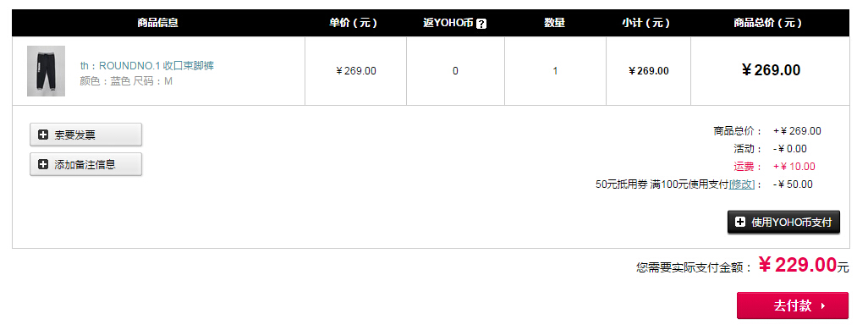Image resolution: width=868 pixels, height=330 pixels.
Task: Click the plus icon beside 索要发票
Action: (x=43, y=135)
